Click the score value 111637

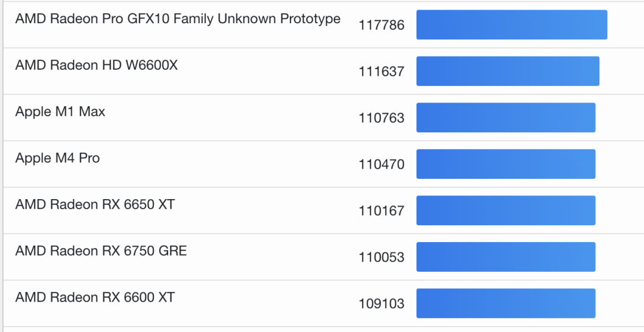click(382, 72)
